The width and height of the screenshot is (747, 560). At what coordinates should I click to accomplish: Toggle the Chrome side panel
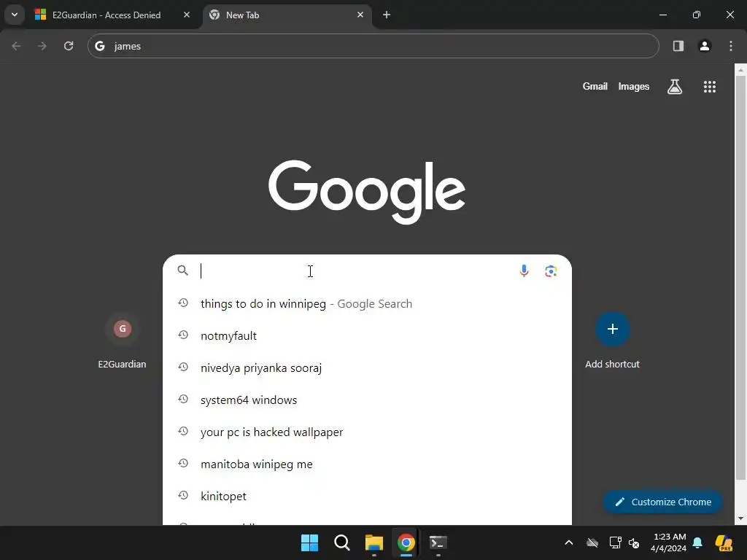pos(678,46)
